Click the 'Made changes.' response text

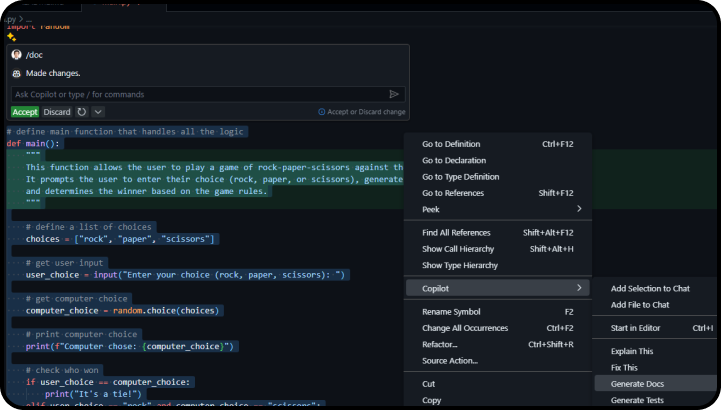click(53, 73)
